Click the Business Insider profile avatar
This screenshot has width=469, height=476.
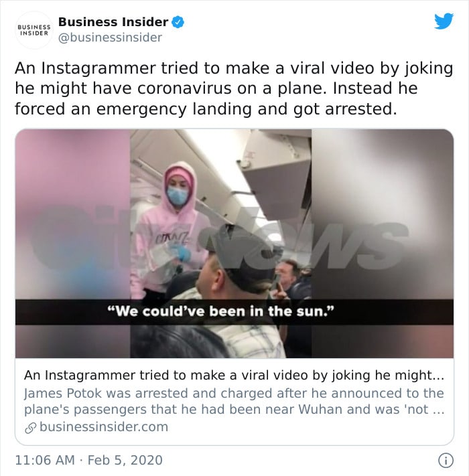point(34,30)
